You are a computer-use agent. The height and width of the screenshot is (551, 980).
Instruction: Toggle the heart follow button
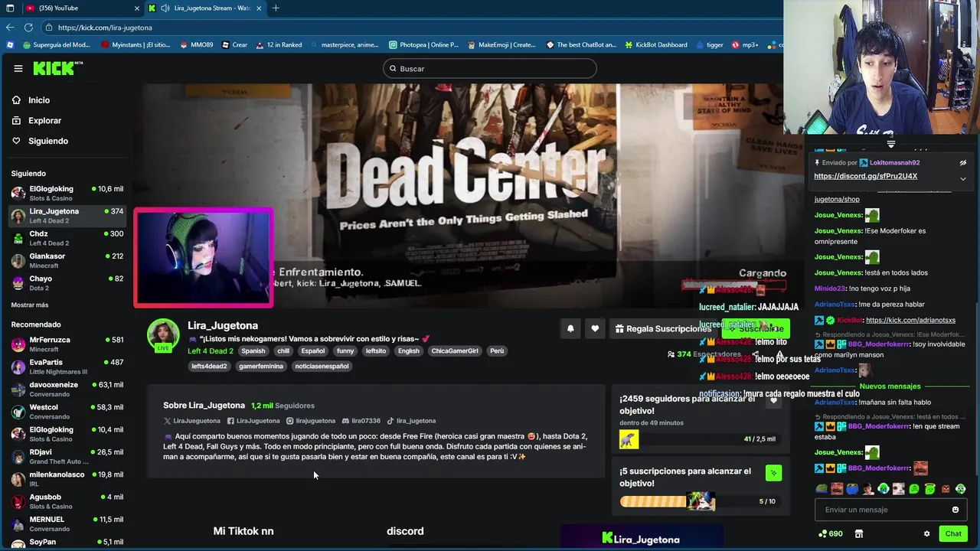(x=595, y=328)
